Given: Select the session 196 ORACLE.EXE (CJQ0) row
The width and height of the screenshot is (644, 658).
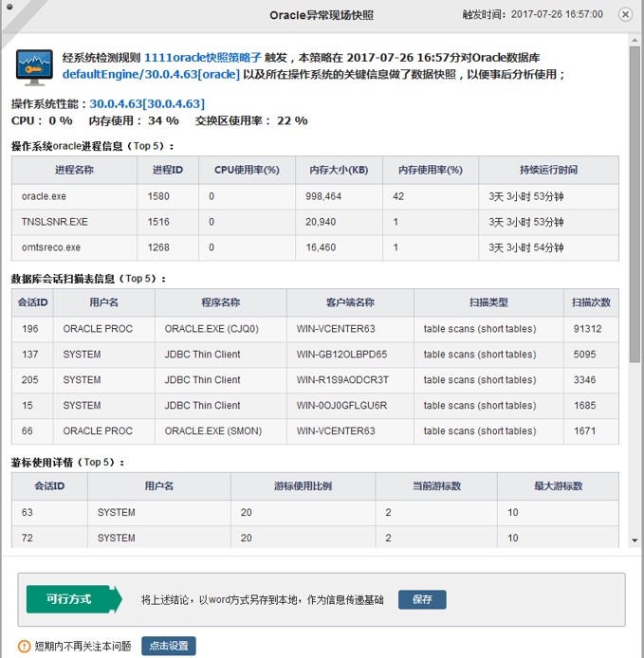Looking at the screenshot, I should (x=314, y=329).
